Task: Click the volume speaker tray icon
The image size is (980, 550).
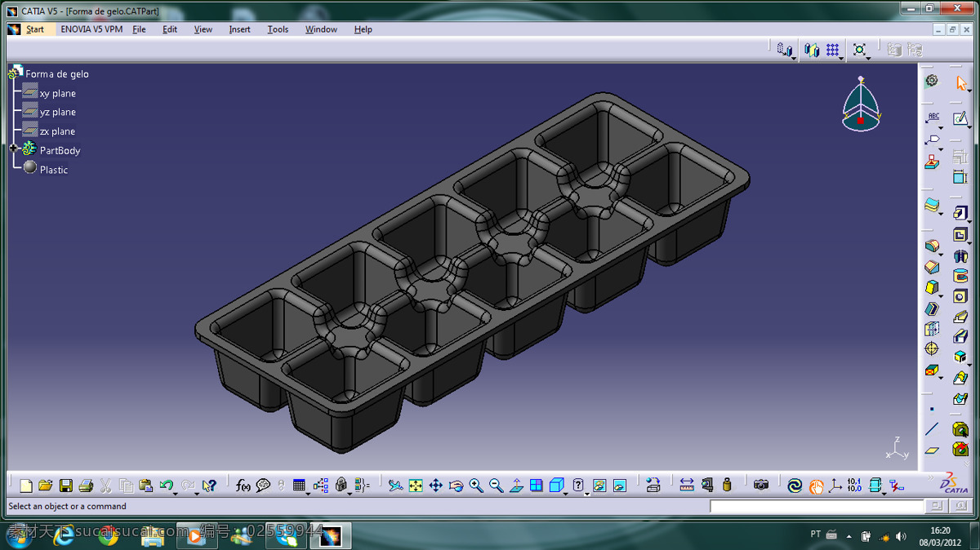Action: (x=901, y=536)
